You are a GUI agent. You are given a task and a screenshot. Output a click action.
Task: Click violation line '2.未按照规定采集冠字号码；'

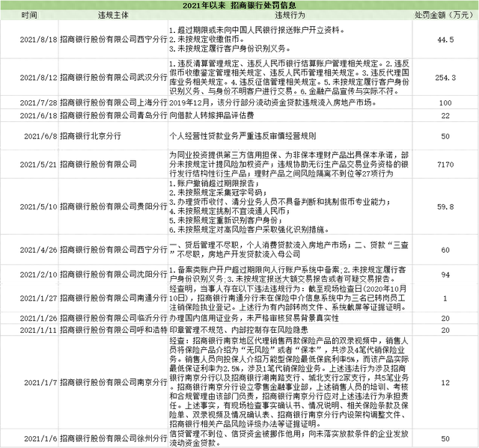(x=218, y=192)
